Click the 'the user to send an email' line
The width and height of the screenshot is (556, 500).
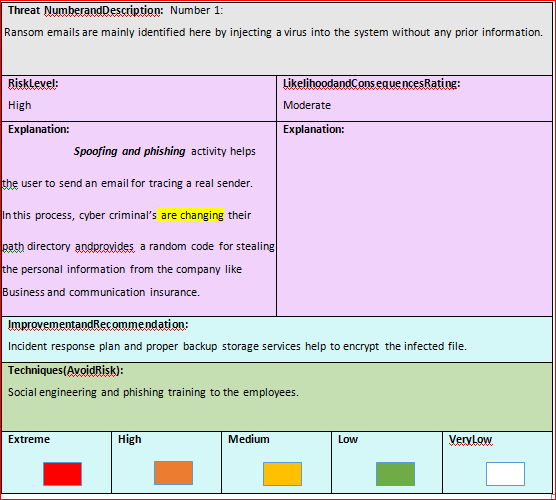[x=128, y=184]
